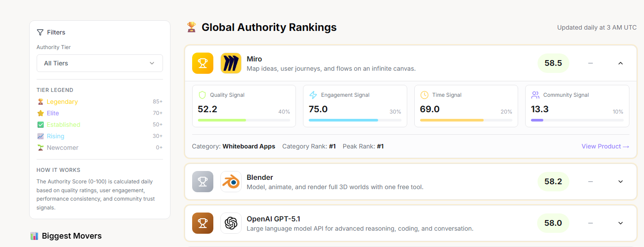Follow the View Product link
This screenshot has width=644, height=247.
(x=605, y=146)
